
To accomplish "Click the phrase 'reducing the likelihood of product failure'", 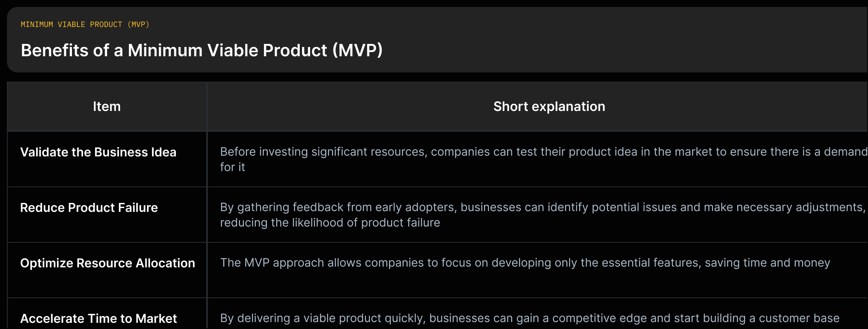I will pyautogui.click(x=330, y=223).
